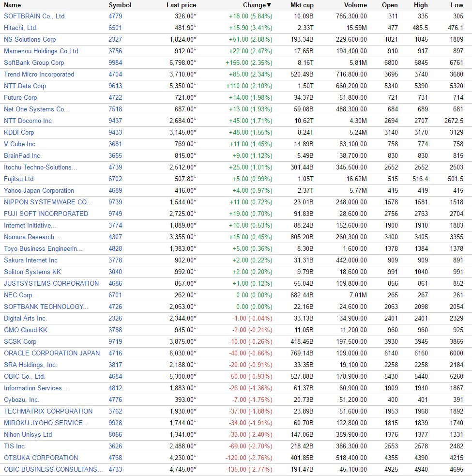Image resolution: width=472 pixels, height=476 pixels.
Task: Sort by the Symbol column header
Action: pos(120,5)
